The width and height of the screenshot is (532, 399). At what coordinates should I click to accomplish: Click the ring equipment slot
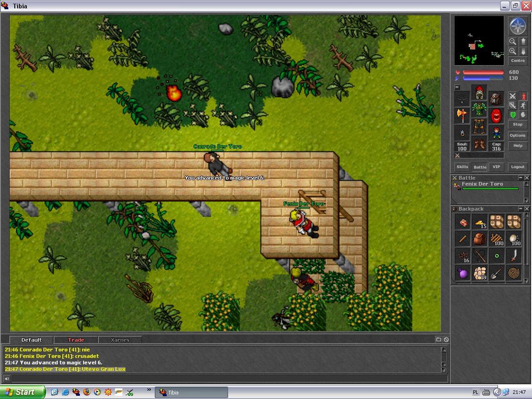tap(462, 133)
